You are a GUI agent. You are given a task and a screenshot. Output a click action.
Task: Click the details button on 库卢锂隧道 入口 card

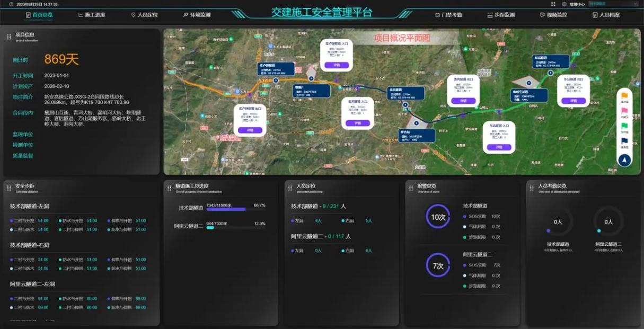[x=337, y=65]
